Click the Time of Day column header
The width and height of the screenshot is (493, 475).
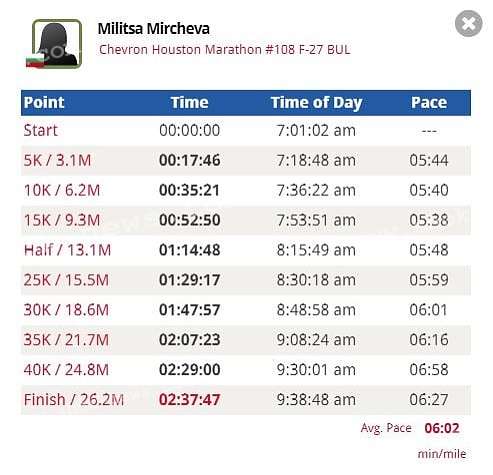316,103
